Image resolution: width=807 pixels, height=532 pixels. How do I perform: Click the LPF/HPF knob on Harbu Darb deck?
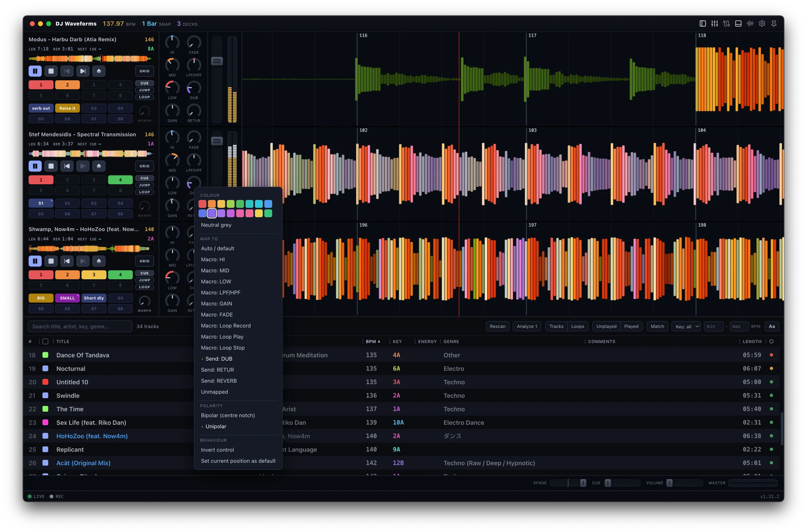pyautogui.click(x=194, y=65)
